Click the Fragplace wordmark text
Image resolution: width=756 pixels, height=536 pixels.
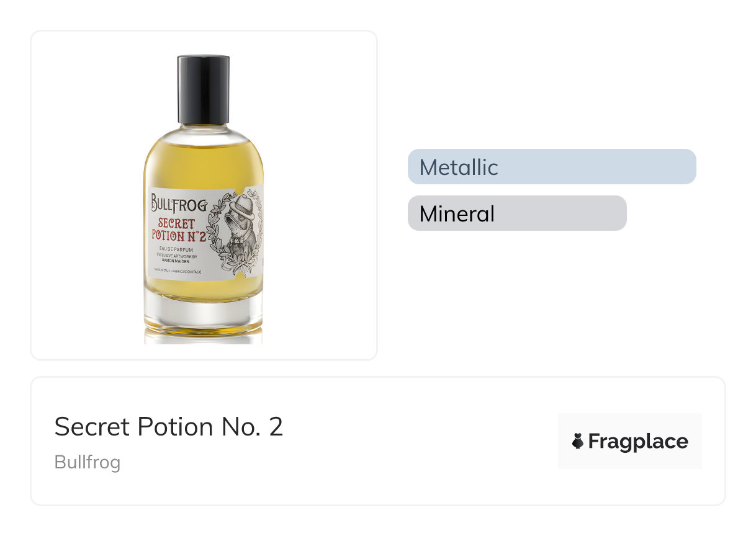click(x=638, y=442)
